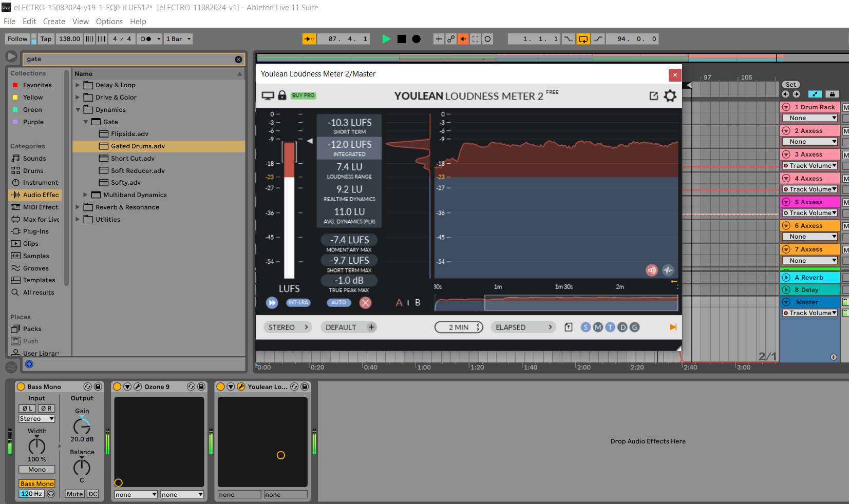Viewport: 849px width, 504px height.
Task: Click the monitor icon in Youlean header
Action: (x=268, y=95)
